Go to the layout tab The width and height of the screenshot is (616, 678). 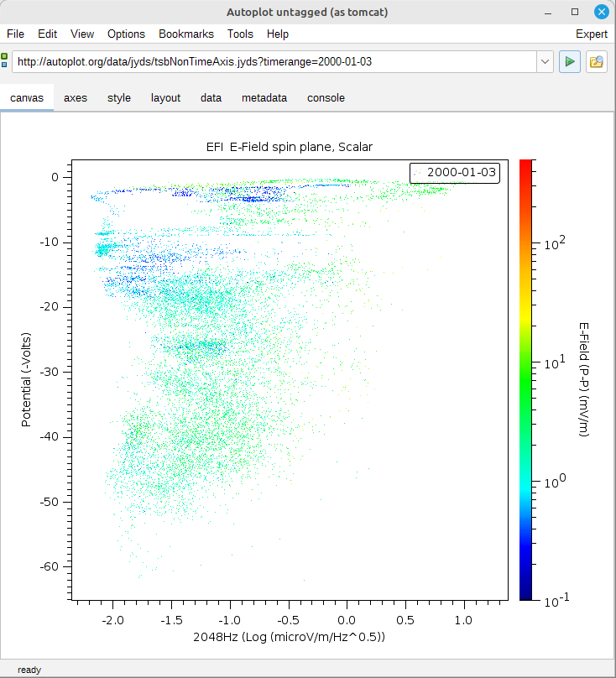click(165, 97)
